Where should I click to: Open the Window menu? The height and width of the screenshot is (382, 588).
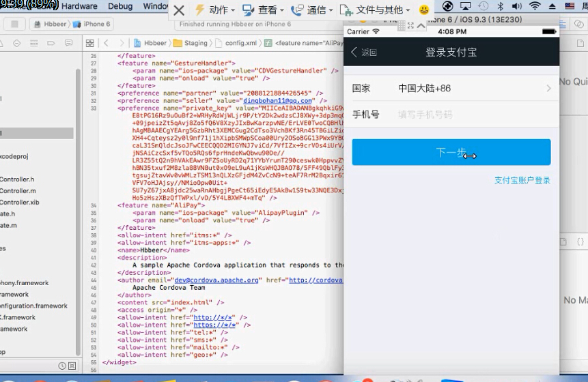(x=156, y=6)
